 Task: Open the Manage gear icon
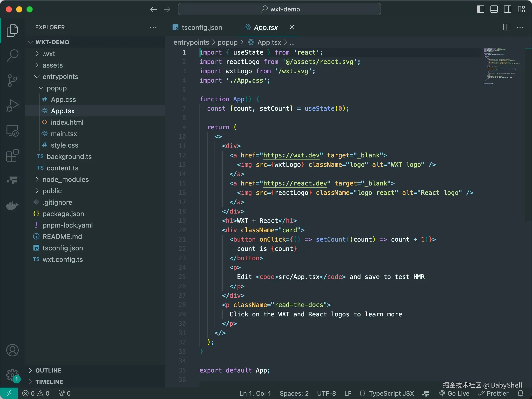[12, 375]
